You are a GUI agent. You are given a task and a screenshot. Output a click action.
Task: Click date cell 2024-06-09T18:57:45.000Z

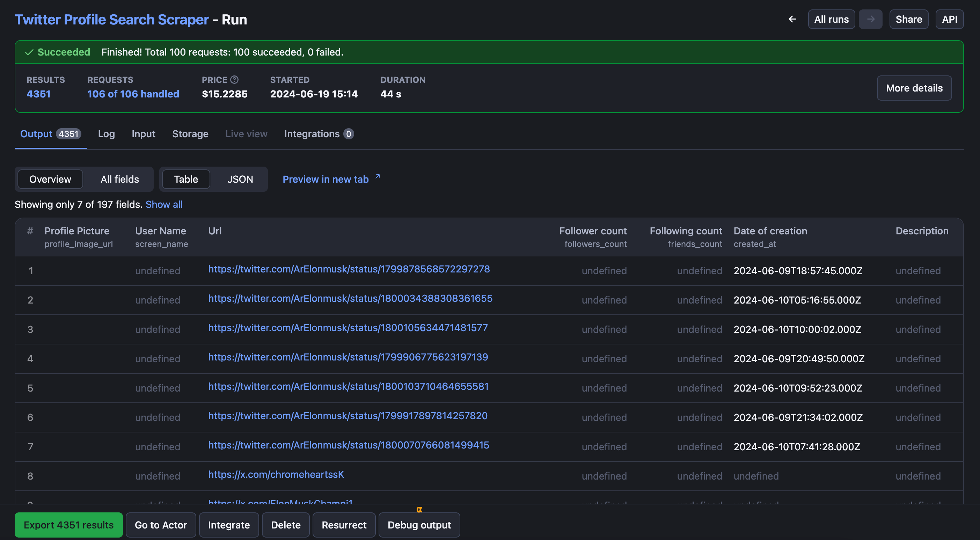tap(798, 271)
